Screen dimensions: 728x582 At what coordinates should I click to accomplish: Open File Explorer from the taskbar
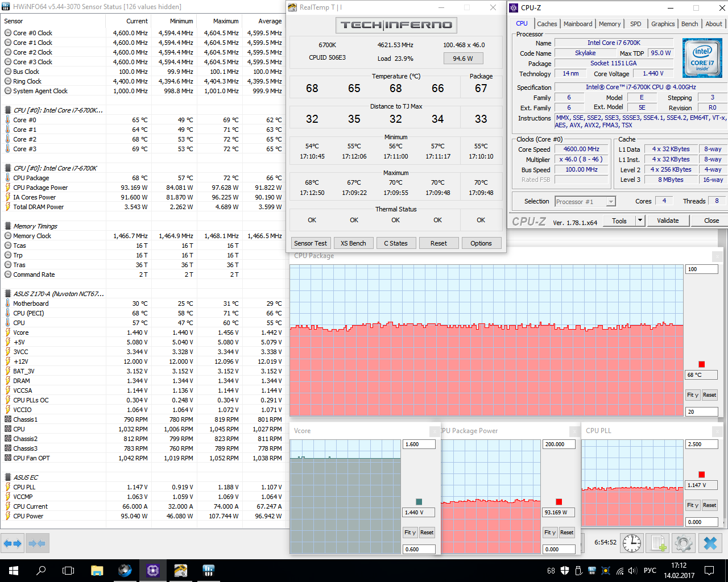(x=97, y=571)
